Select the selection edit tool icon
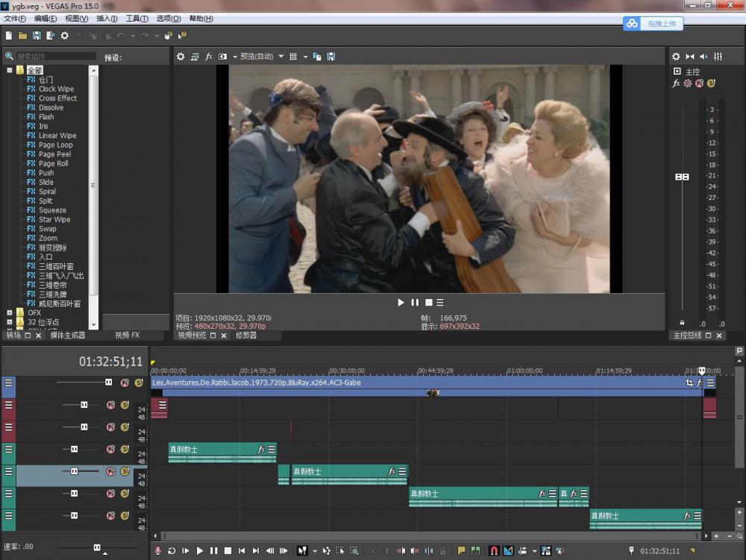The height and width of the screenshot is (560, 746). point(340,550)
